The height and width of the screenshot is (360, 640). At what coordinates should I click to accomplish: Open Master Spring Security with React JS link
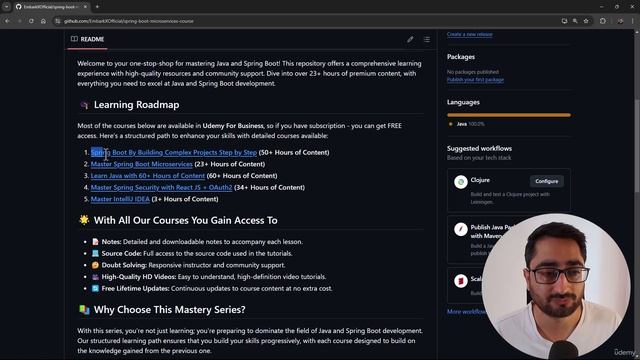[161, 187]
